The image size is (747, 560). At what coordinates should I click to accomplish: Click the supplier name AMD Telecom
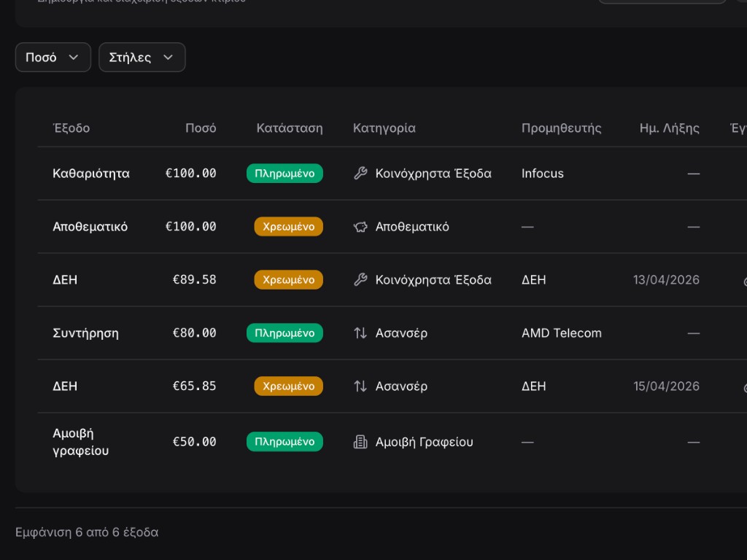coord(561,333)
